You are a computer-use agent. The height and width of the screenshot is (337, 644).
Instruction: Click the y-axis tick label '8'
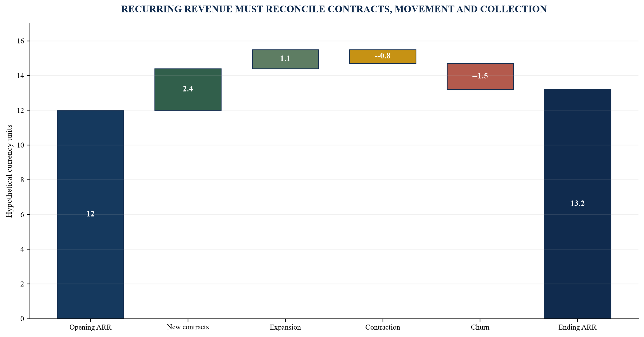coord(22,180)
